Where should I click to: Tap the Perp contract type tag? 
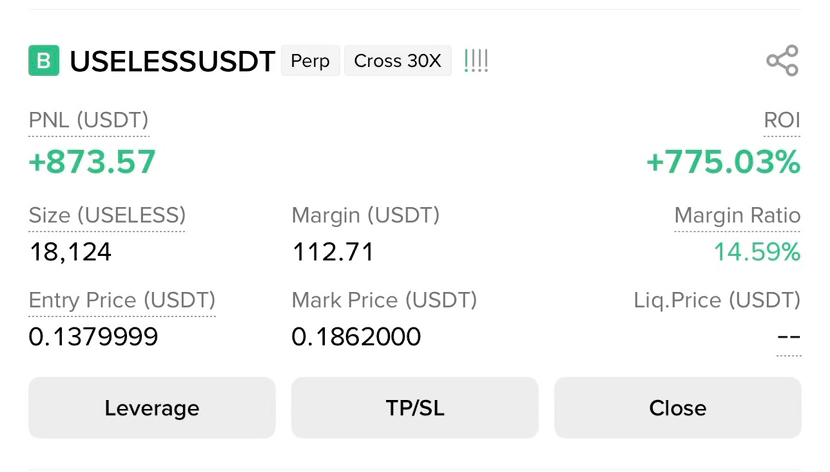[310, 61]
